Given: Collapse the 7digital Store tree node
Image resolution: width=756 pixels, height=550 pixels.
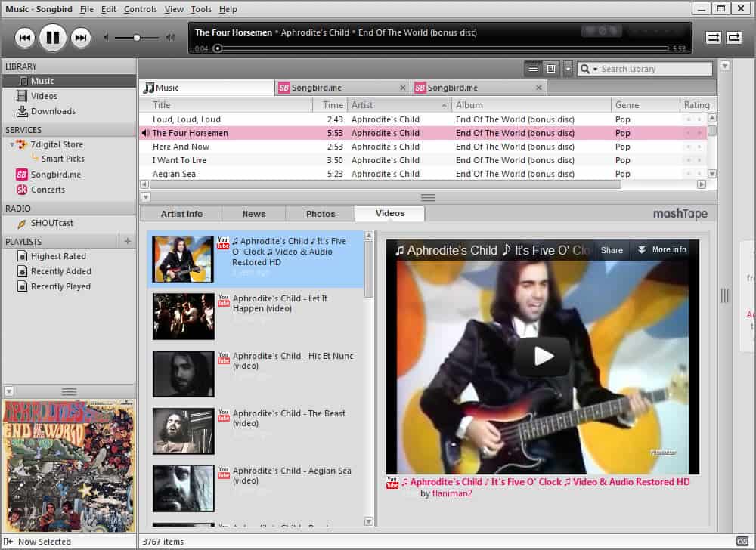Looking at the screenshot, I should 11,144.
